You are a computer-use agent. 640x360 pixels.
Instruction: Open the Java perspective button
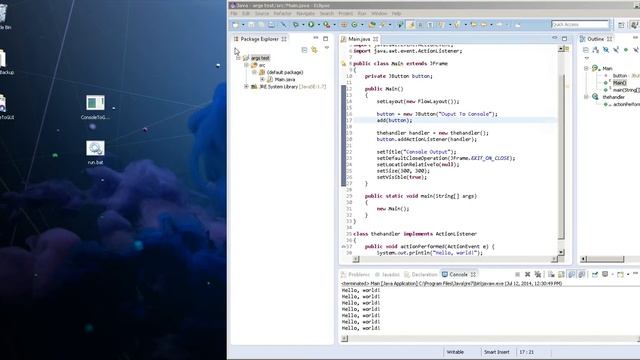tap(634, 25)
